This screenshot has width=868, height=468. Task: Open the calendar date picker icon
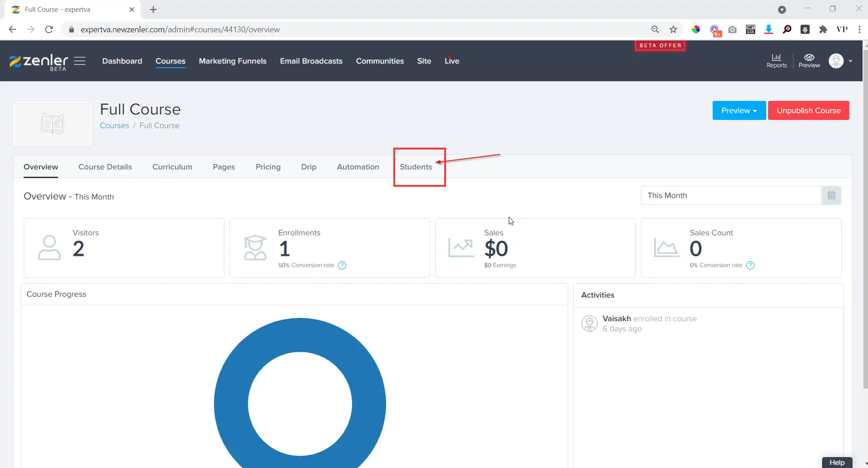[831, 195]
